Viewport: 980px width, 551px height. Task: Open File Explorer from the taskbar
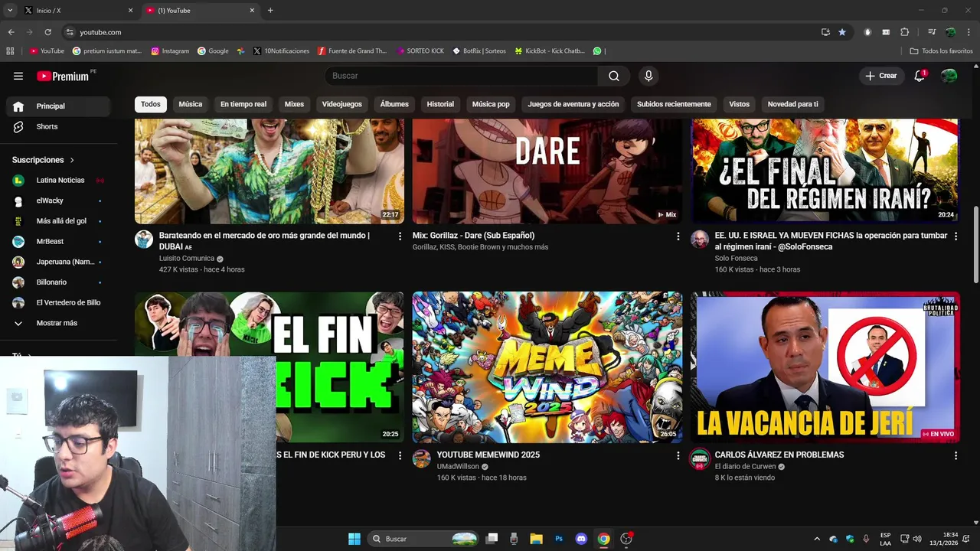tap(536, 539)
